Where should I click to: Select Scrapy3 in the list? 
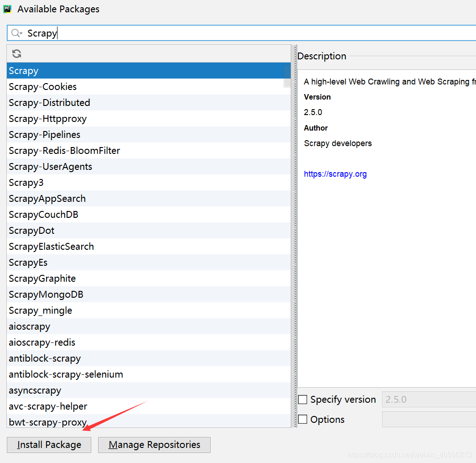coord(149,183)
